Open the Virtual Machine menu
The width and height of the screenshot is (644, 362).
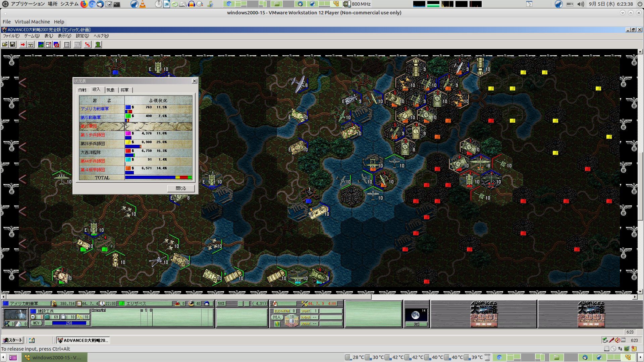click(x=32, y=22)
